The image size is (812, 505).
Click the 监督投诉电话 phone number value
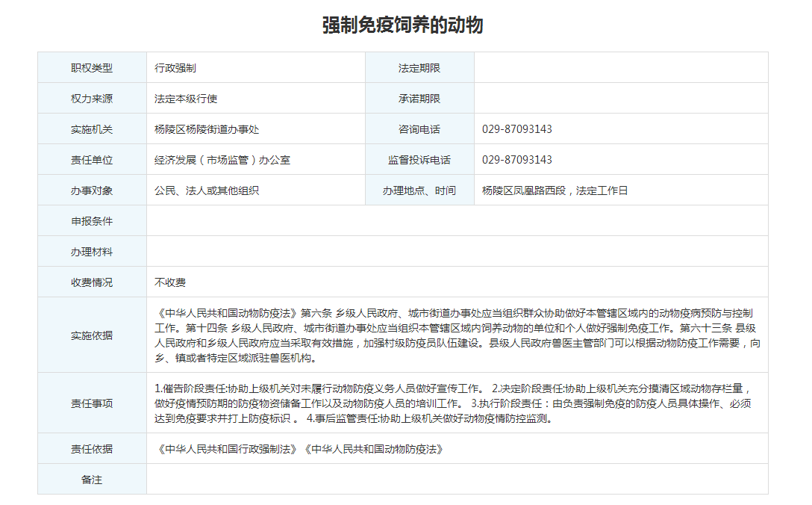click(x=517, y=160)
